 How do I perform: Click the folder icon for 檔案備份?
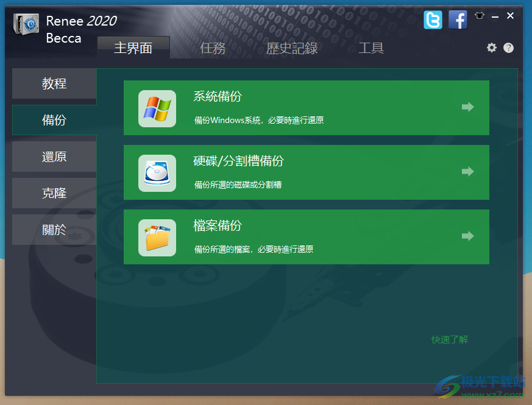[157, 238]
